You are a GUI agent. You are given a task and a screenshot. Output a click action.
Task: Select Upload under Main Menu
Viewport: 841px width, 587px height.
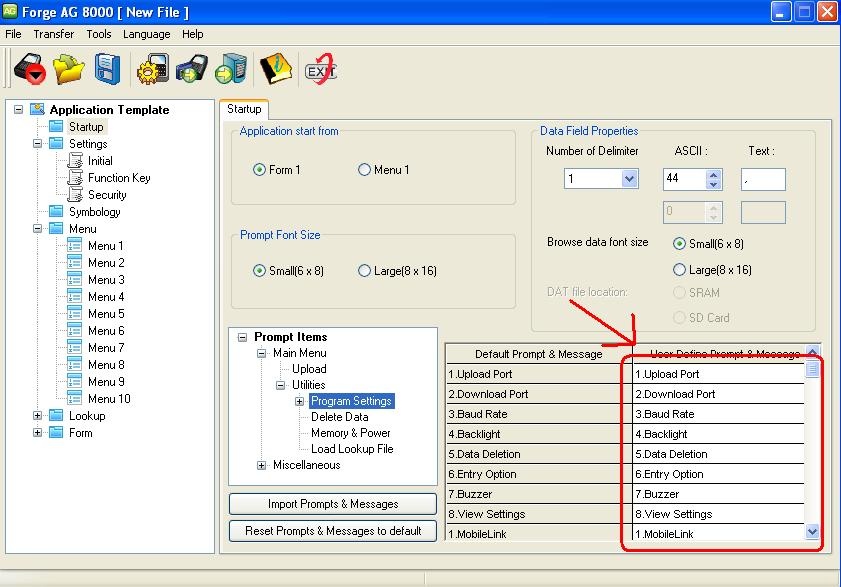pyautogui.click(x=309, y=369)
